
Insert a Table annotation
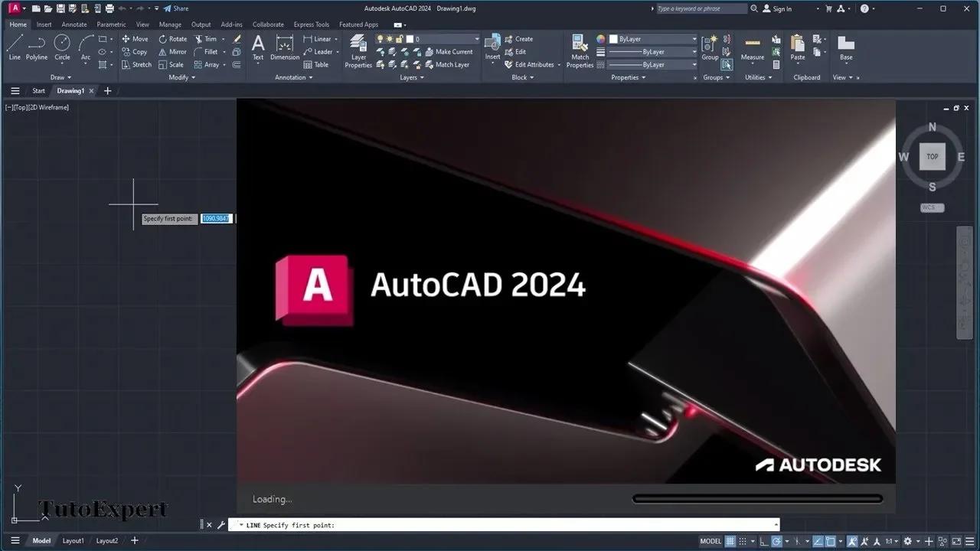[x=315, y=65]
